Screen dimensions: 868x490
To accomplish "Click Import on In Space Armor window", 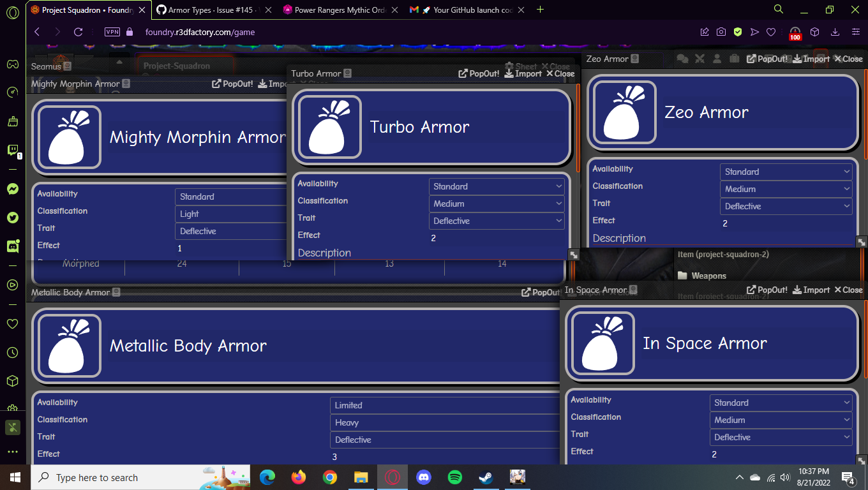I will pyautogui.click(x=811, y=290).
